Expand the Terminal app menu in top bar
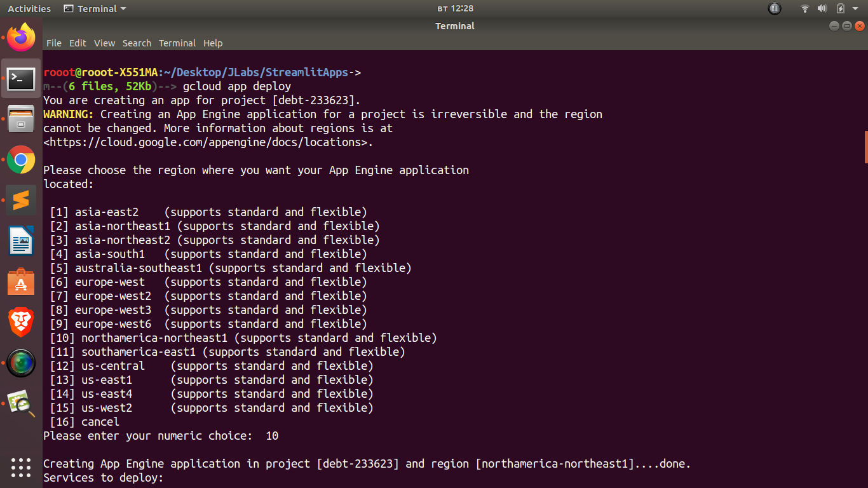Screen dimensions: 868x488 (95, 9)
